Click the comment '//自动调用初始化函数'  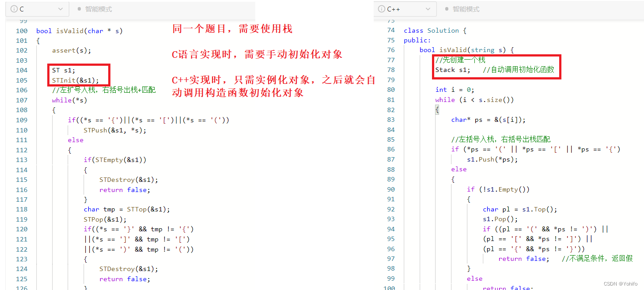click(x=519, y=70)
